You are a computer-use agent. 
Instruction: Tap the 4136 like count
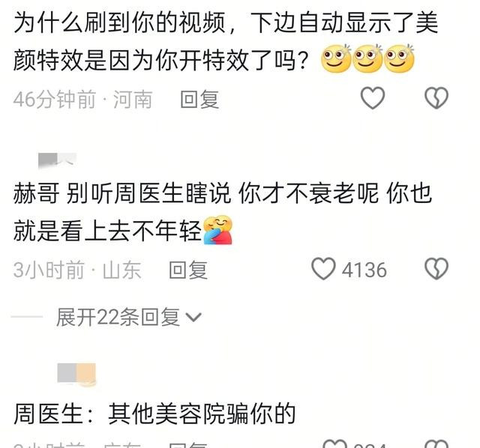click(364, 270)
